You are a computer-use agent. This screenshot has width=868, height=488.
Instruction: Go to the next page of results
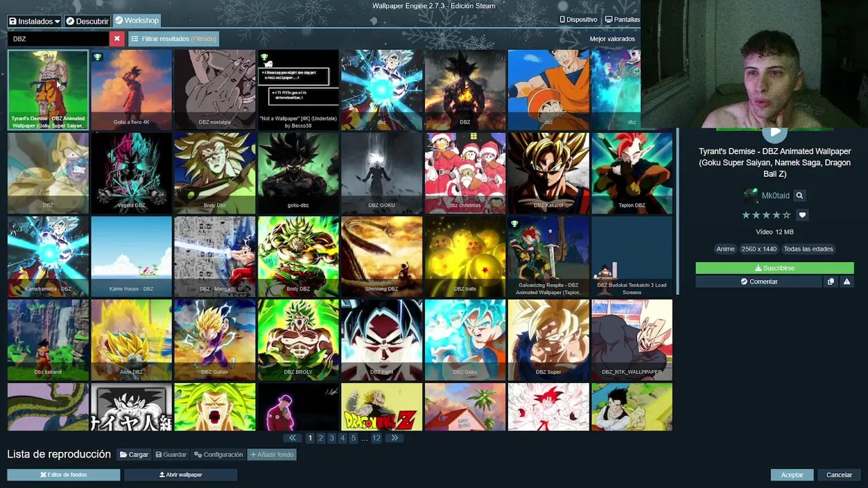click(x=394, y=438)
